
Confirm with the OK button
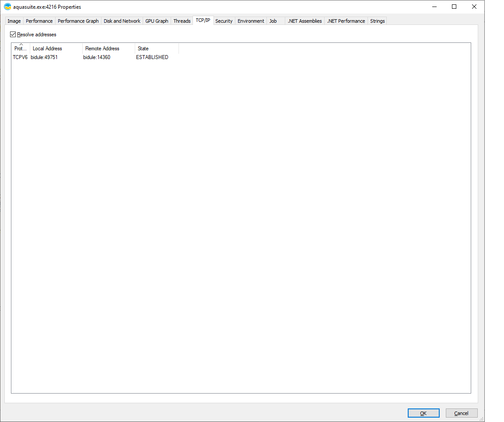point(423,413)
